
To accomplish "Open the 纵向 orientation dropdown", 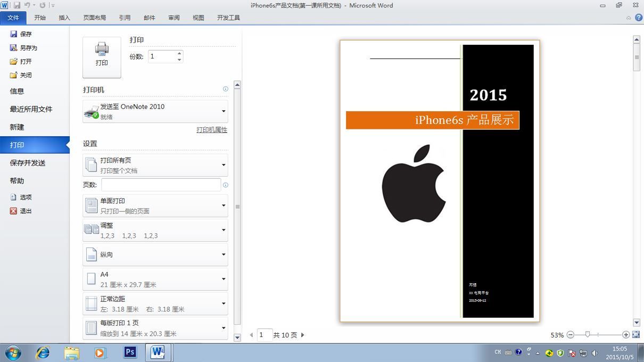I will point(155,254).
